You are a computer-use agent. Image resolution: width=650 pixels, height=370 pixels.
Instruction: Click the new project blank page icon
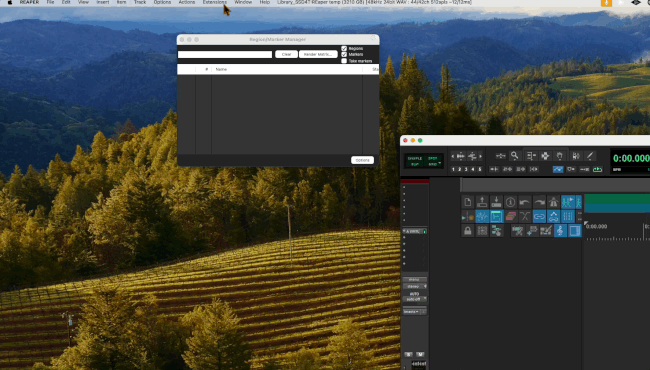(468, 202)
